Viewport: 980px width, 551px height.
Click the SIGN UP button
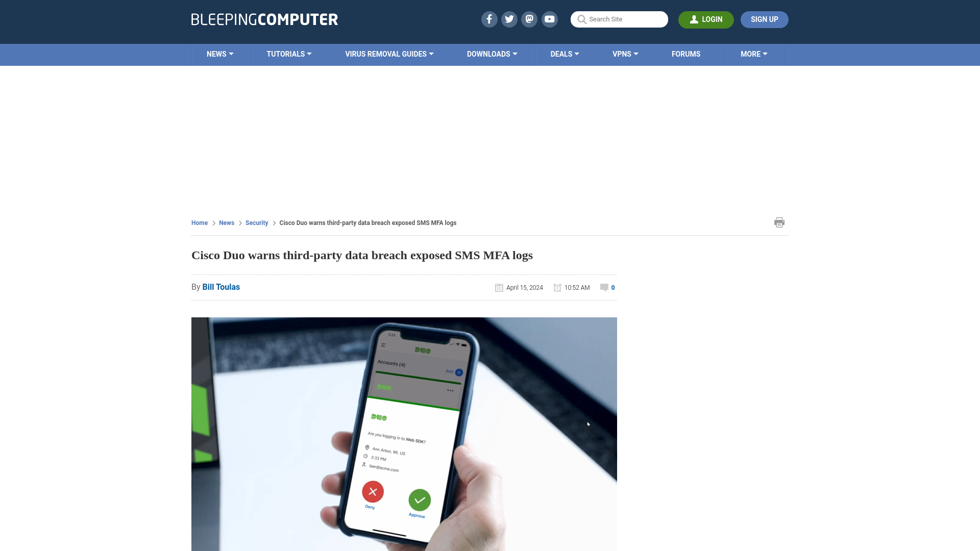(765, 19)
